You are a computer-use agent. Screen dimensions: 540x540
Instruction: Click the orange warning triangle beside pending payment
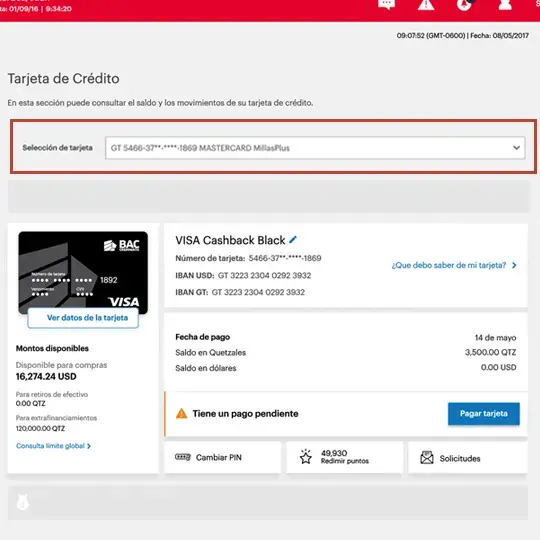181,413
